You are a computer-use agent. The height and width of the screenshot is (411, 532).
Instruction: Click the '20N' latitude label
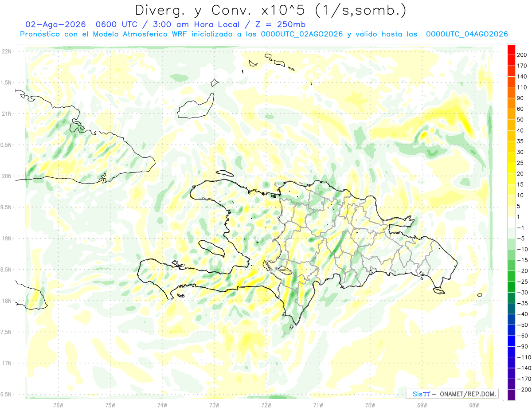(6, 176)
